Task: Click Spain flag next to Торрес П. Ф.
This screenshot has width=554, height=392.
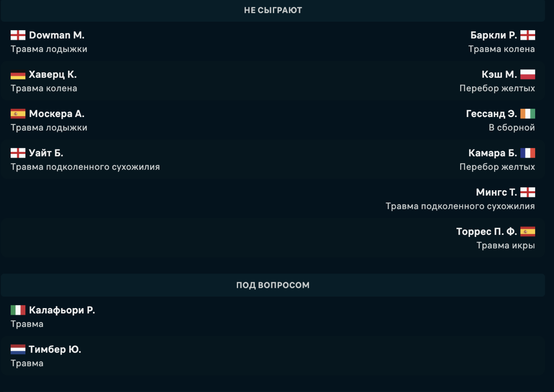Action: tap(527, 231)
